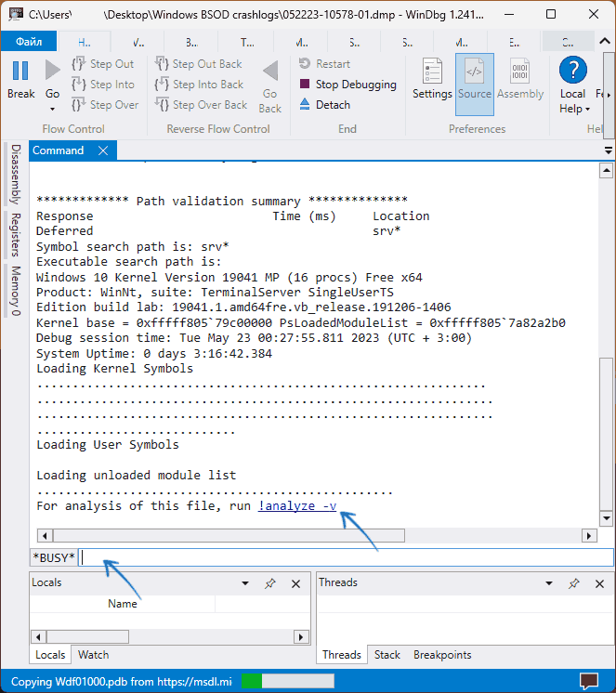Click Step Out in Flow Control
Viewport: 616px width, 693px height.
click(102, 64)
